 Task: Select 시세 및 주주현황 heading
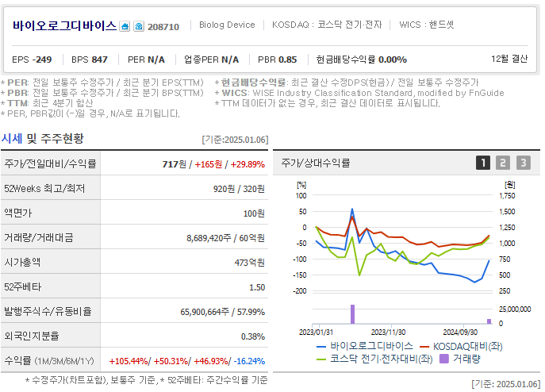(42, 138)
